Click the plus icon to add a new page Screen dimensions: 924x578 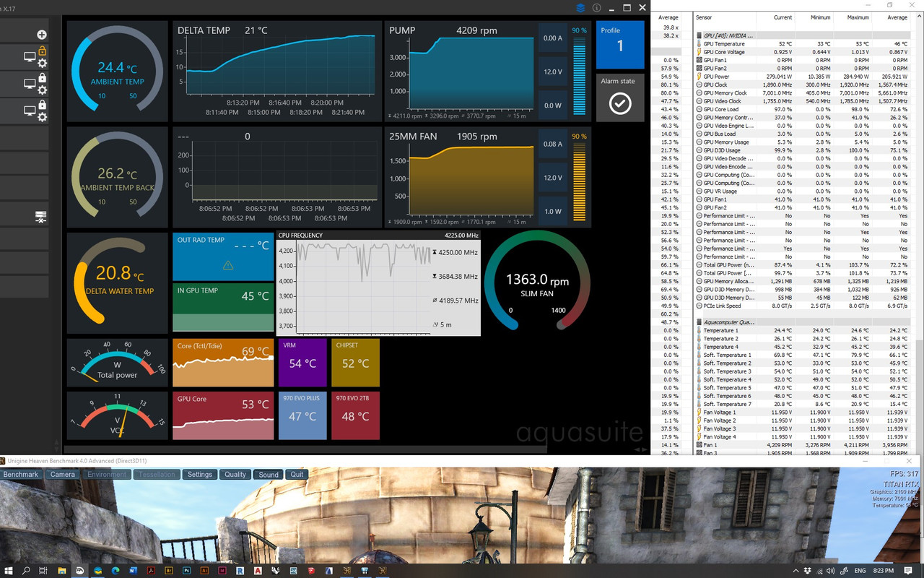coord(42,34)
